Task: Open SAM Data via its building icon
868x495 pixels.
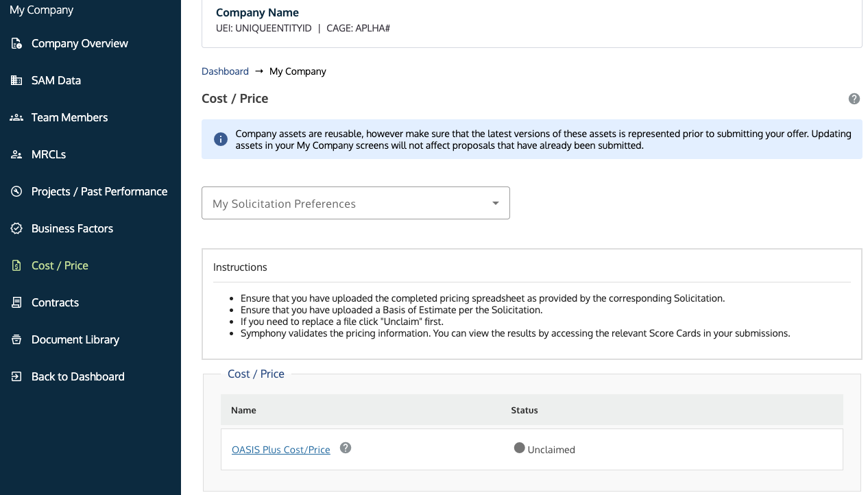Action: pos(16,80)
